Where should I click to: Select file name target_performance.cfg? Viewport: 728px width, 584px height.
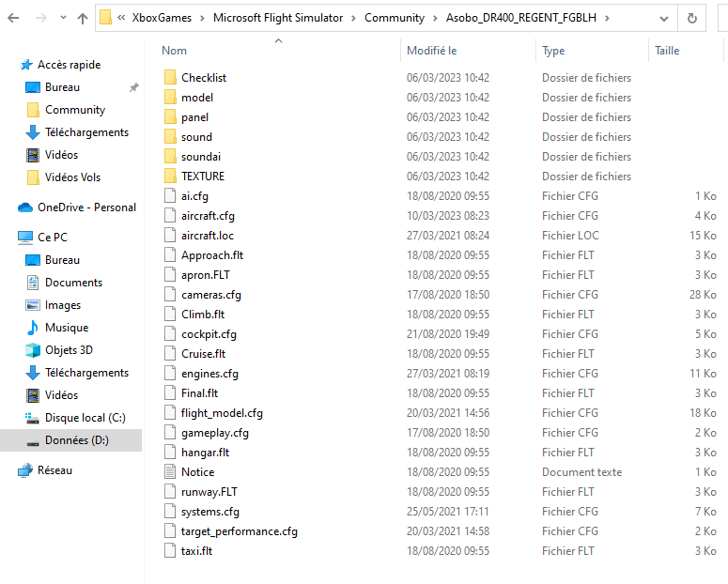tap(240, 531)
